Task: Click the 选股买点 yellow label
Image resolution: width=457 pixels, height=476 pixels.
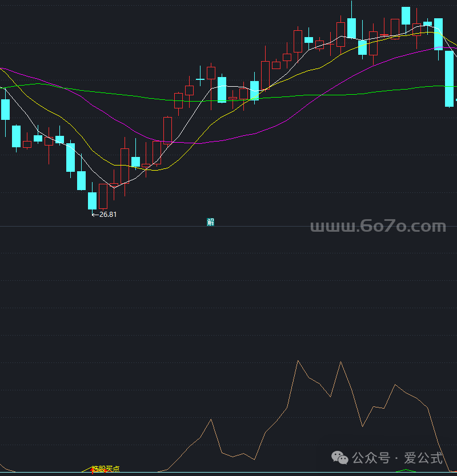Action: pos(106,469)
